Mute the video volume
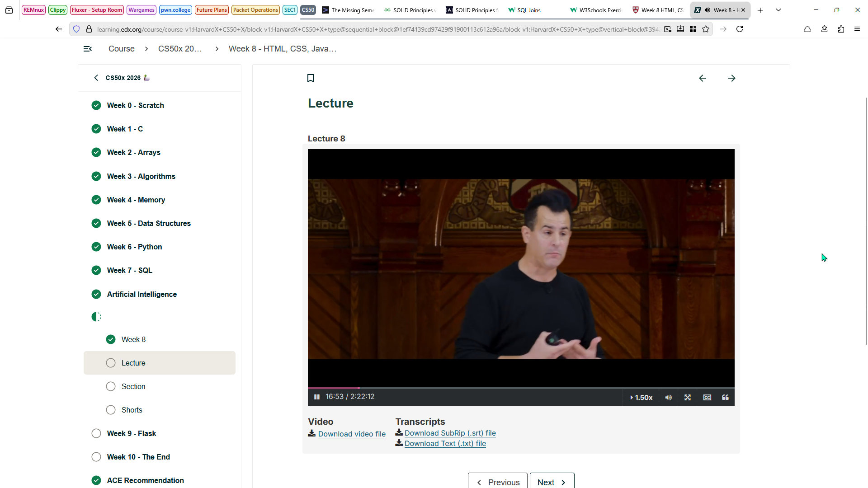The image size is (868, 488). pyautogui.click(x=668, y=398)
